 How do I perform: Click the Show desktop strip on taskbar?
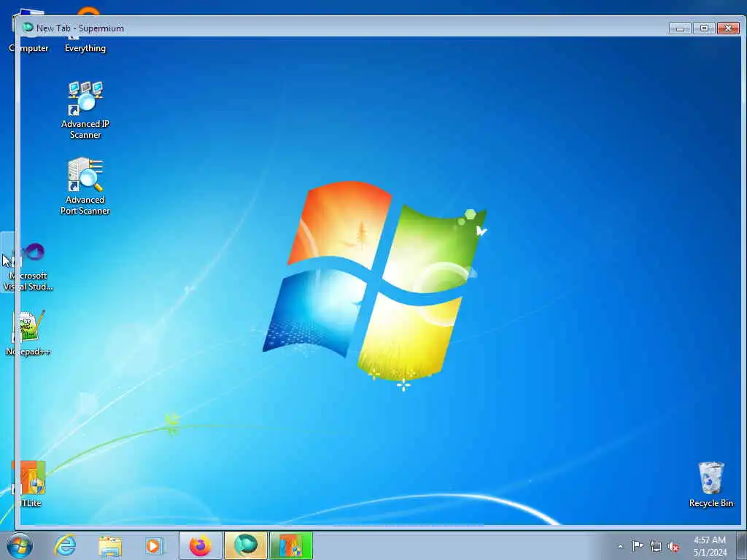click(x=742, y=545)
